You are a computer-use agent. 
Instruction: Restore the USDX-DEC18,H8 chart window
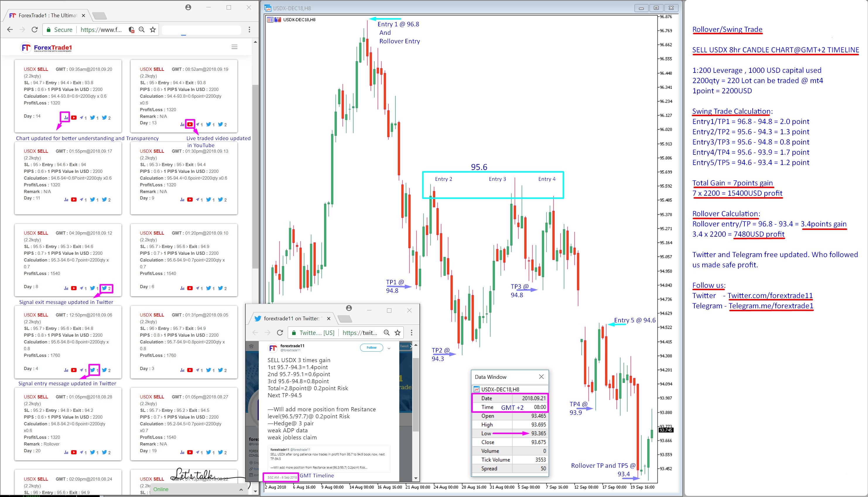[656, 8]
